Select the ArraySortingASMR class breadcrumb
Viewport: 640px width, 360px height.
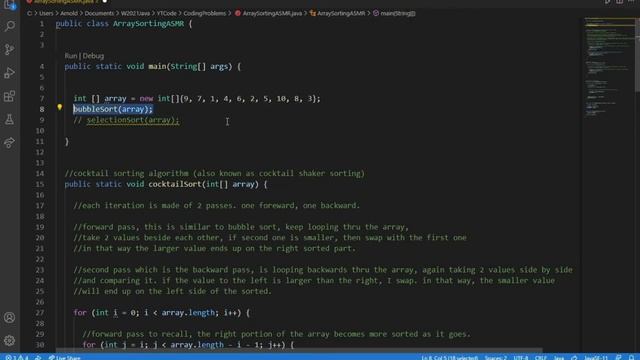pyautogui.click(x=338, y=13)
